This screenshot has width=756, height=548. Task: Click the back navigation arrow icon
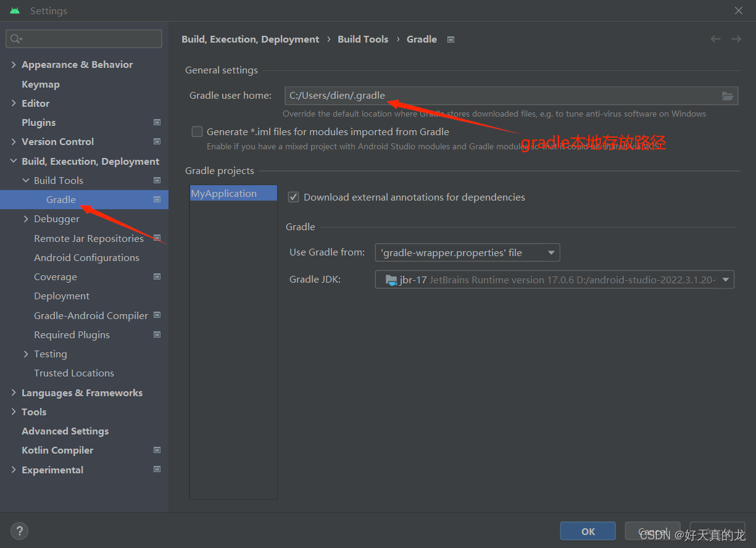pos(715,39)
